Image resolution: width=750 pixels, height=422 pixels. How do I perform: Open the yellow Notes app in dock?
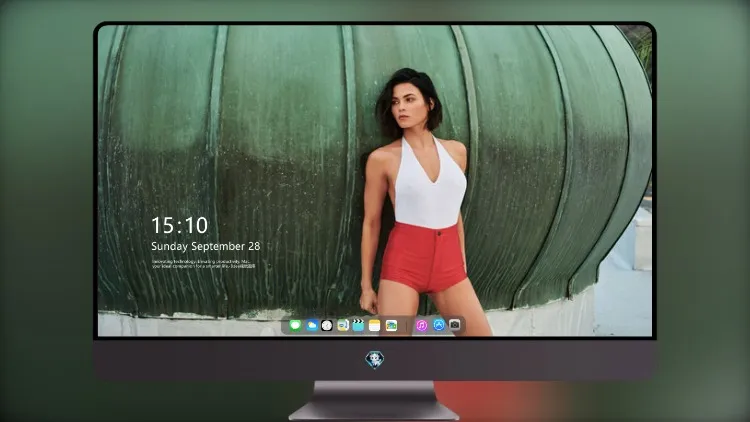(x=375, y=326)
